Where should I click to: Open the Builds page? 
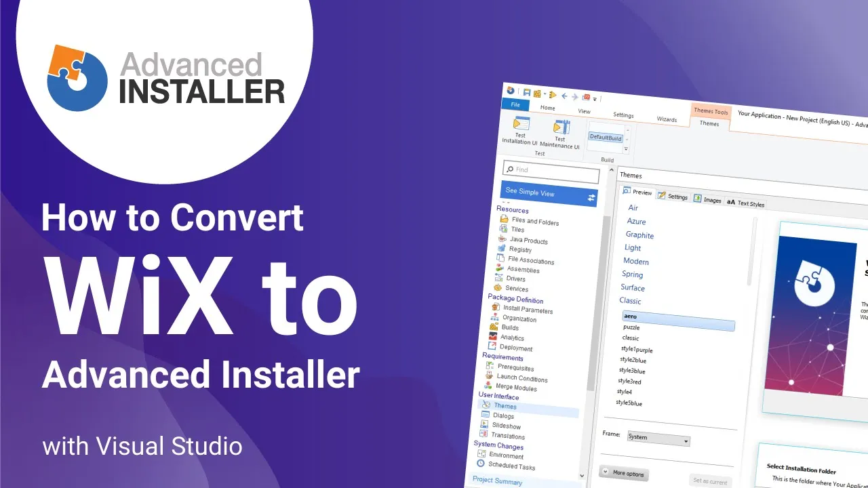505,327
